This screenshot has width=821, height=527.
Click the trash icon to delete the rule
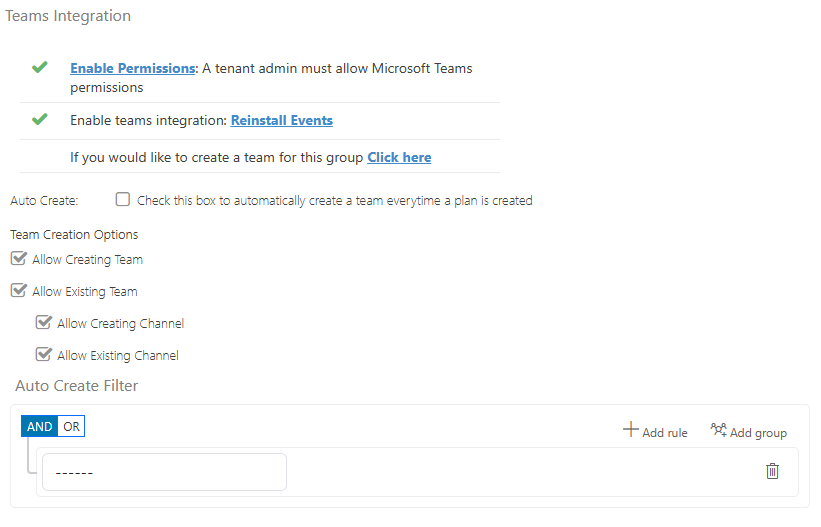[x=772, y=471]
